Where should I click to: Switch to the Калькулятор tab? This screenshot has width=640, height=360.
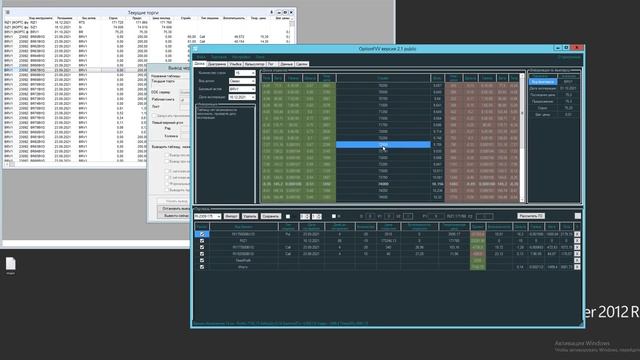click(x=255, y=64)
